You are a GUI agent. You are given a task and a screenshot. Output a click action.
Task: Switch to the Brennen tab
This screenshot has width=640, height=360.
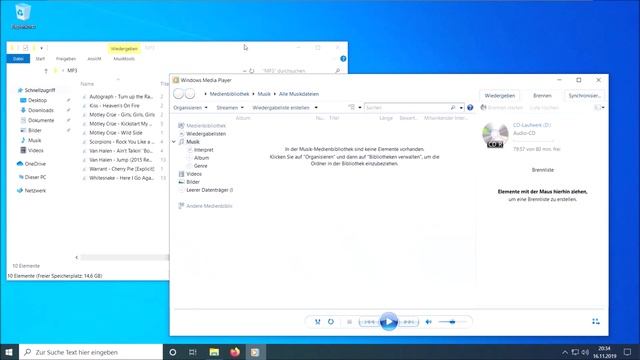click(542, 96)
